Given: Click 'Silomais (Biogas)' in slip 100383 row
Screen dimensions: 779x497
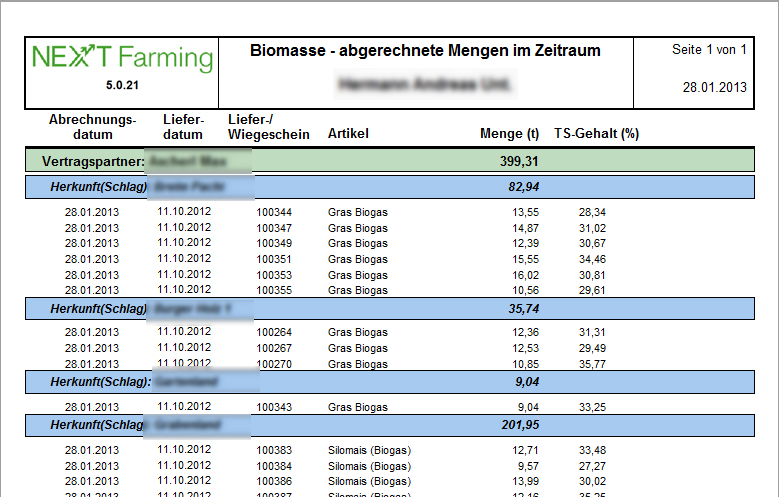Looking at the screenshot, I should (x=369, y=451).
